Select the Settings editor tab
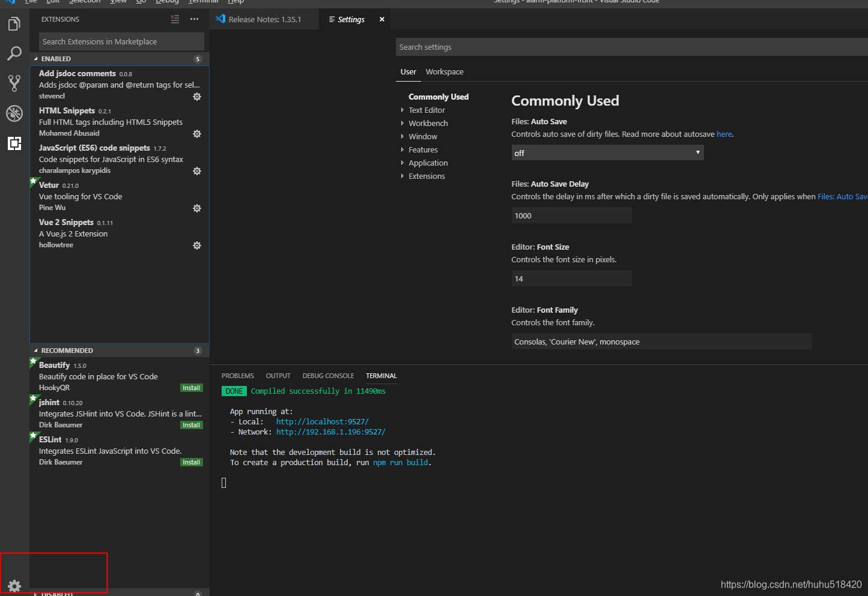 tap(351, 19)
